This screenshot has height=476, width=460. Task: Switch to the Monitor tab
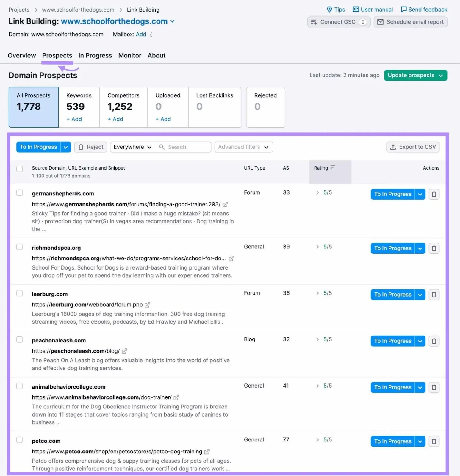click(129, 55)
